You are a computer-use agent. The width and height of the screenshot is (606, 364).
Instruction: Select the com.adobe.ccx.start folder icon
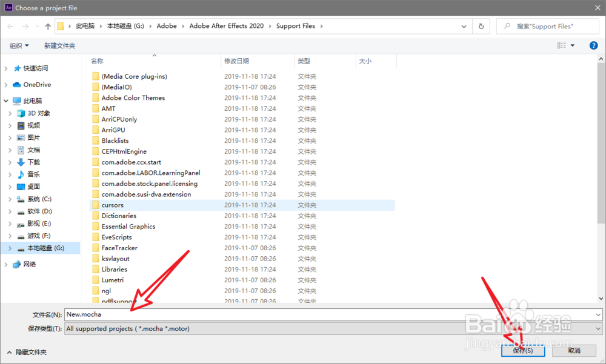(96, 162)
